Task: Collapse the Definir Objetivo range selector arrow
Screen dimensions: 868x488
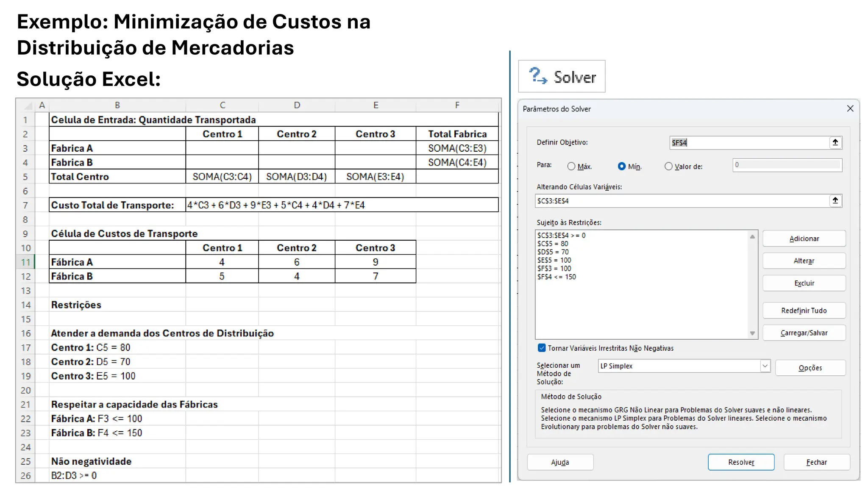Action: 835,142
